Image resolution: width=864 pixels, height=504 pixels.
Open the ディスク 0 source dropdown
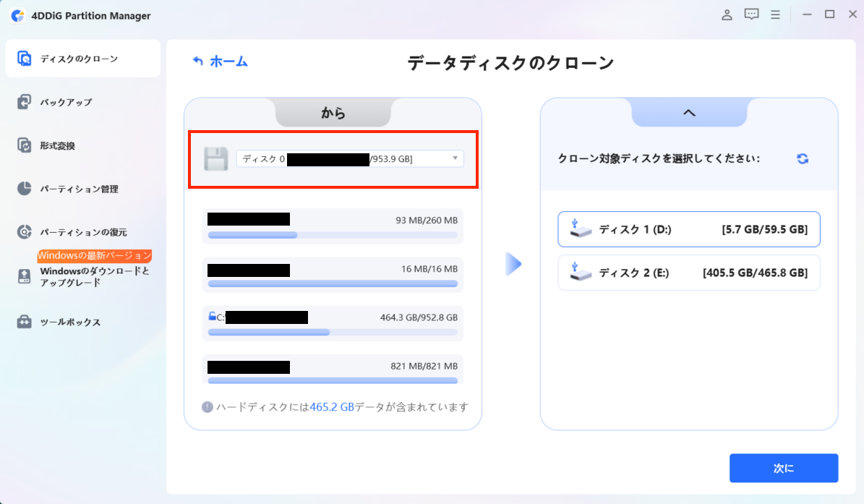click(350, 159)
